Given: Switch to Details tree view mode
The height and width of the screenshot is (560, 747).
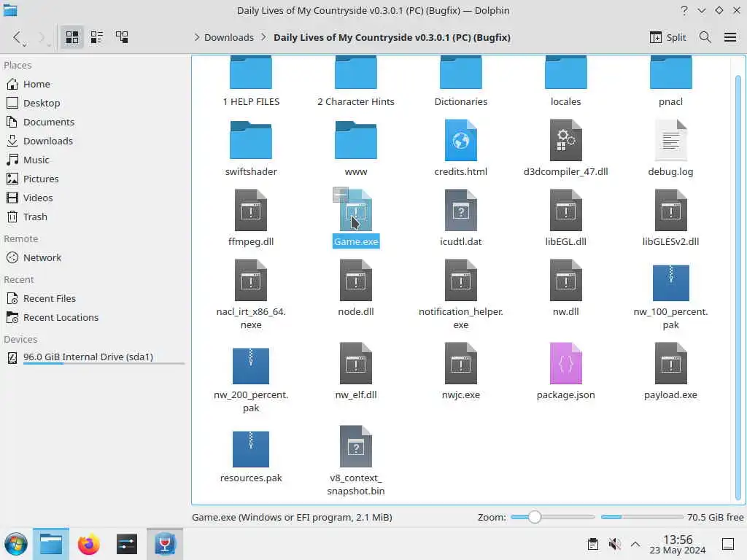Looking at the screenshot, I should click(122, 37).
